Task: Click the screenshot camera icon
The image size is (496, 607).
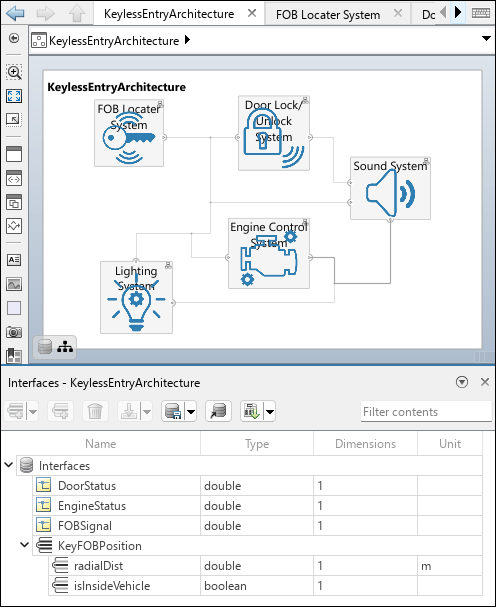Action: 14,332
